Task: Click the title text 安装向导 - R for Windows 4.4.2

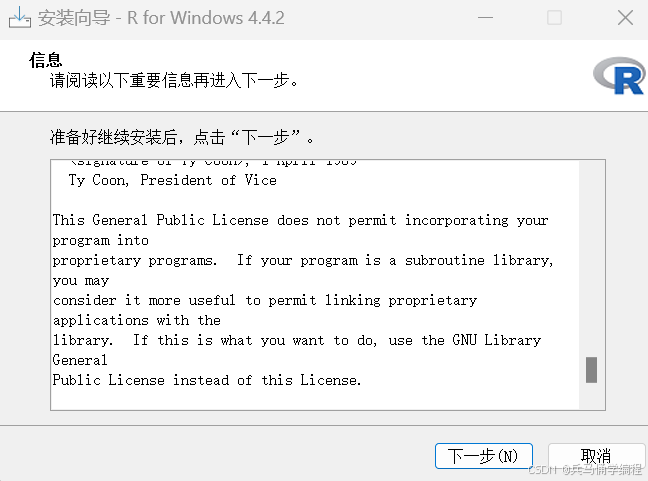Action: coord(161,18)
